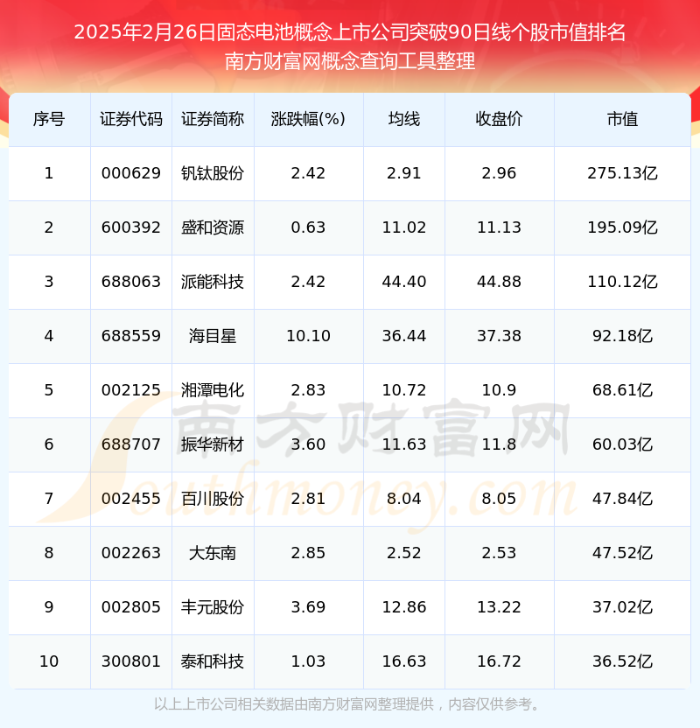The height and width of the screenshot is (728, 700).
Task: Click market value 36.52亿
Action: coord(622,661)
